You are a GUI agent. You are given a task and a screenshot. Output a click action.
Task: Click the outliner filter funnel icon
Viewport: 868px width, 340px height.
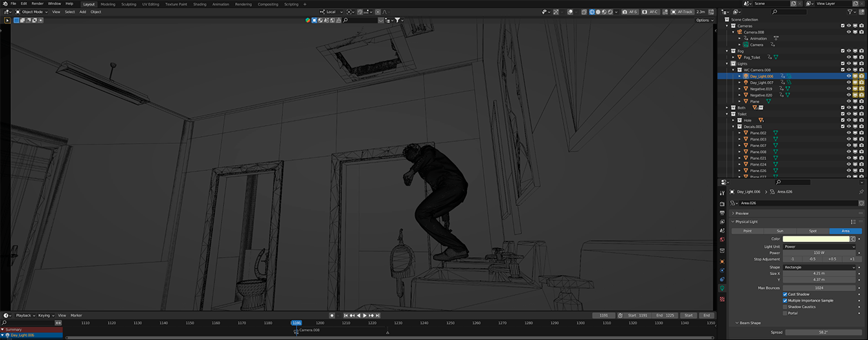tap(851, 12)
